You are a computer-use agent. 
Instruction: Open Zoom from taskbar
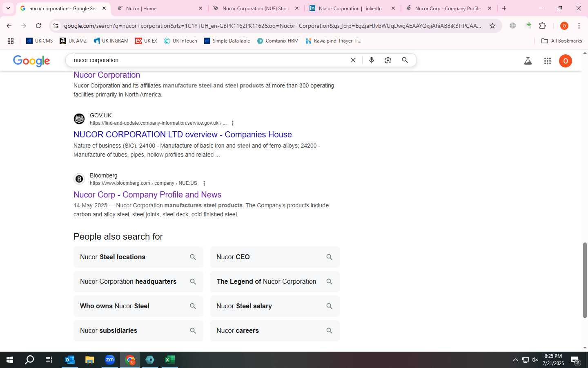click(x=110, y=360)
